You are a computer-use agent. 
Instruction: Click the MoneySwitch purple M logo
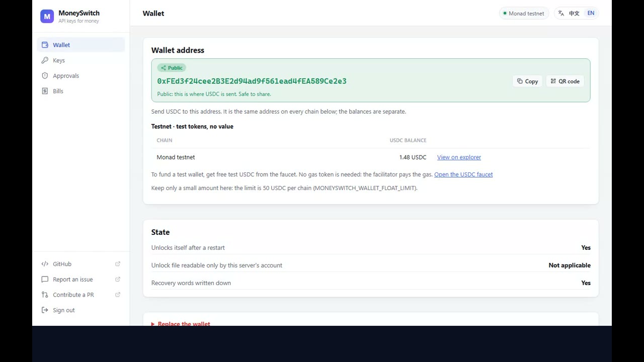coord(47,17)
